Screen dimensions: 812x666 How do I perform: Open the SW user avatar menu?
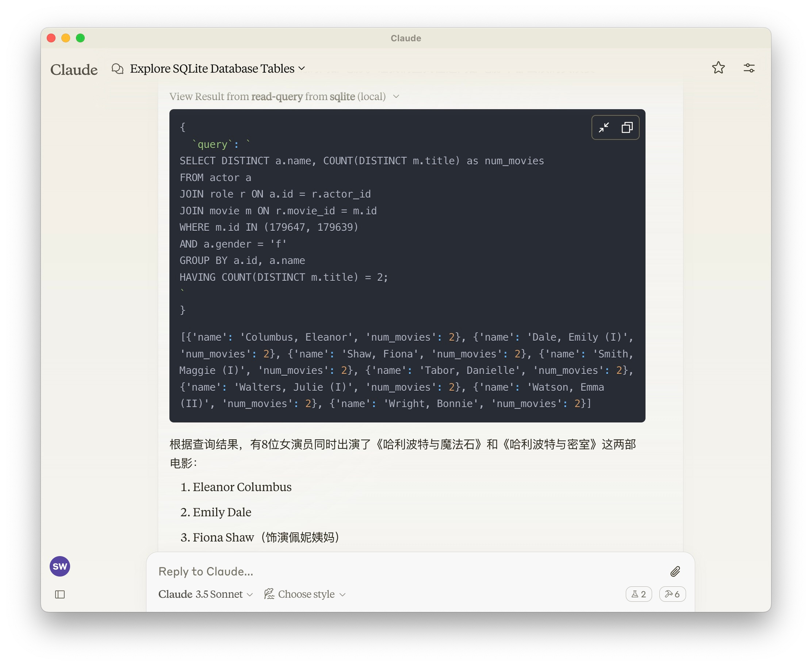pyautogui.click(x=60, y=566)
